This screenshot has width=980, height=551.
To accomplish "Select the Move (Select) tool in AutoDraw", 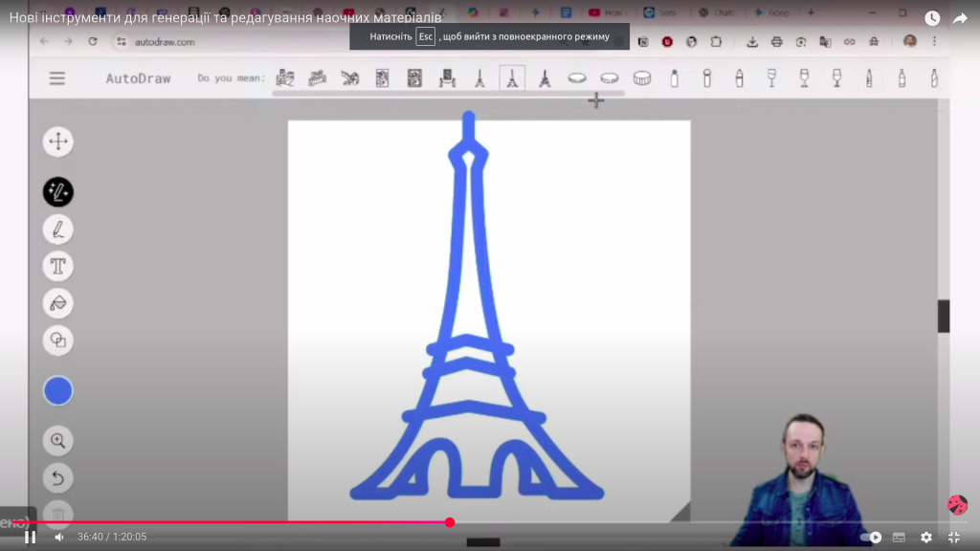I will 58,143.
